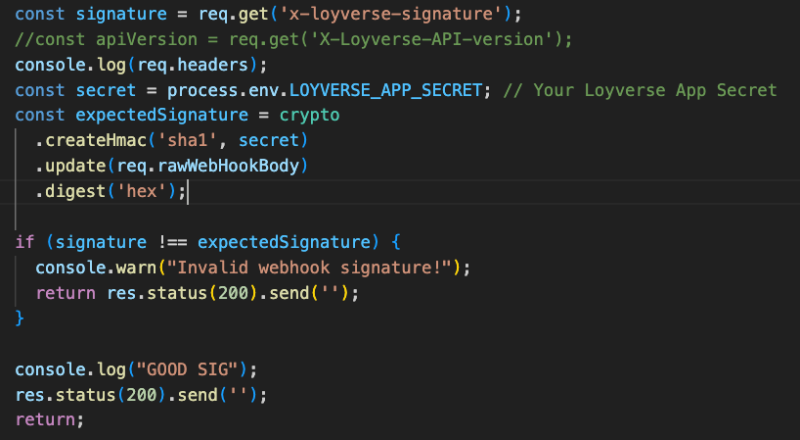Click the final return statement
Image resolution: width=800 pixels, height=440 pixels.
coord(50,419)
